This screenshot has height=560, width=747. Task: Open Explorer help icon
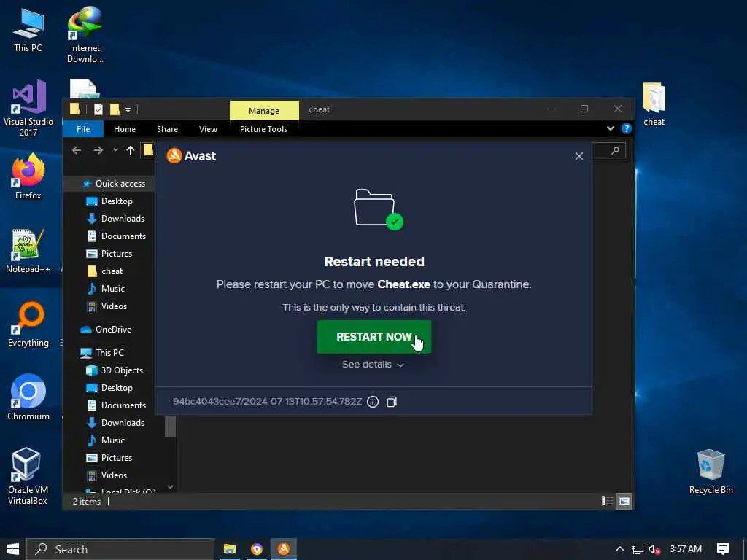626,128
